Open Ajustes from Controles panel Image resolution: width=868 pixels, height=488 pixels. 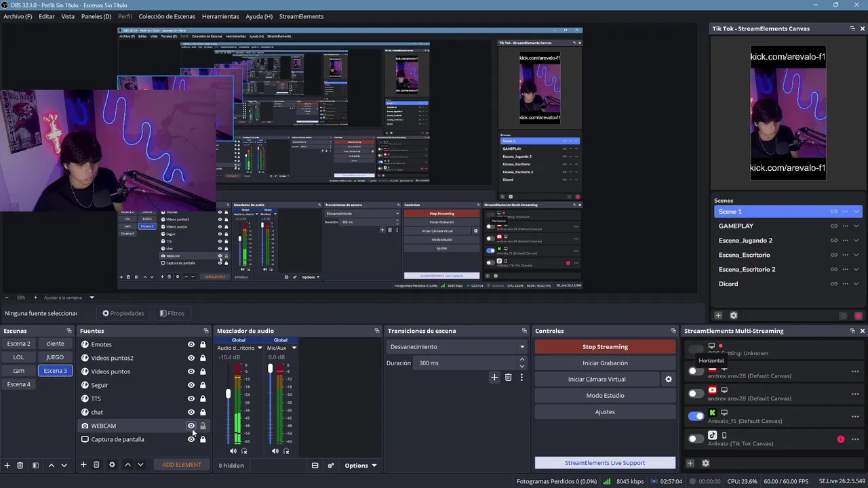[605, 412]
